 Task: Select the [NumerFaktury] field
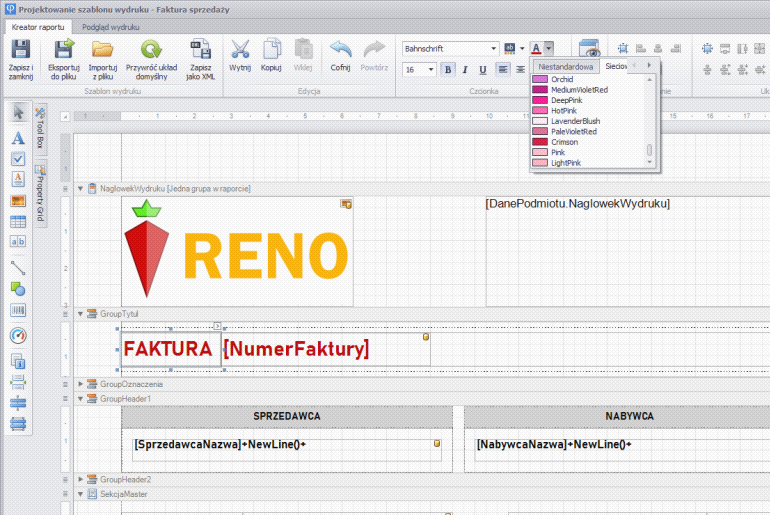[326, 349]
